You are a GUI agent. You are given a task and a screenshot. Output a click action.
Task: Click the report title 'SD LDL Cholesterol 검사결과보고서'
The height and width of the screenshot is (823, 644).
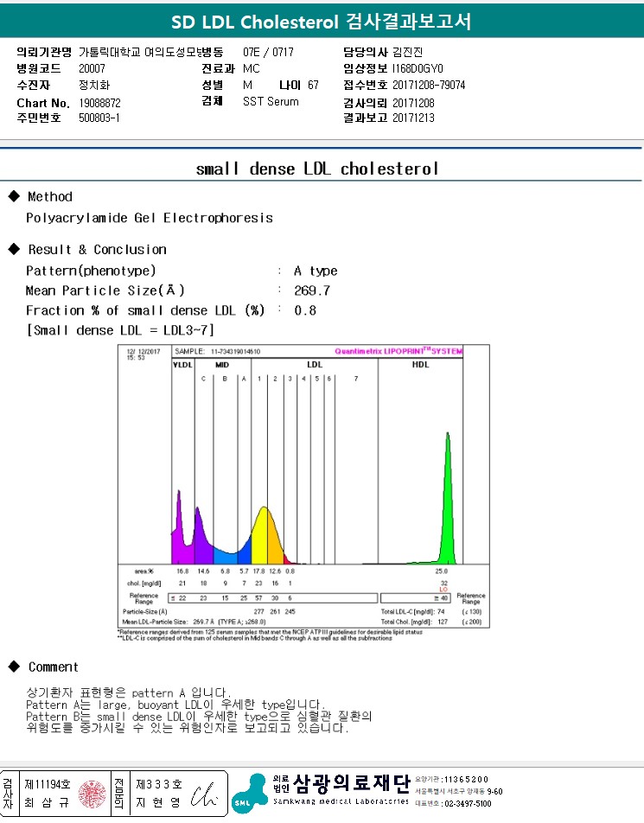click(322, 22)
